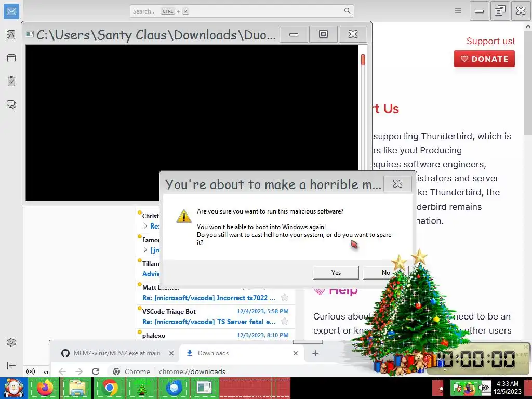This screenshot has width=532, height=399.
Task: Open File Explorer from the taskbar
Action: click(x=77, y=388)
